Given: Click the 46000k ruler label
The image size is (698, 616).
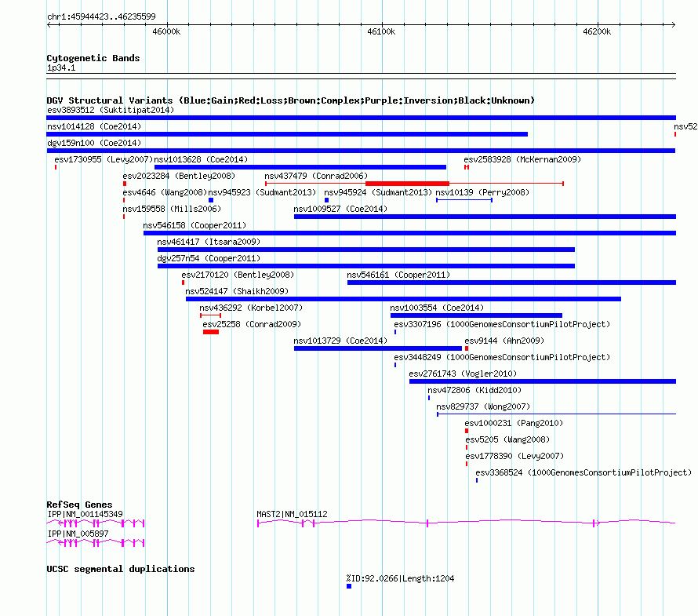Looking at the screenshot, I should coord(166,31).
